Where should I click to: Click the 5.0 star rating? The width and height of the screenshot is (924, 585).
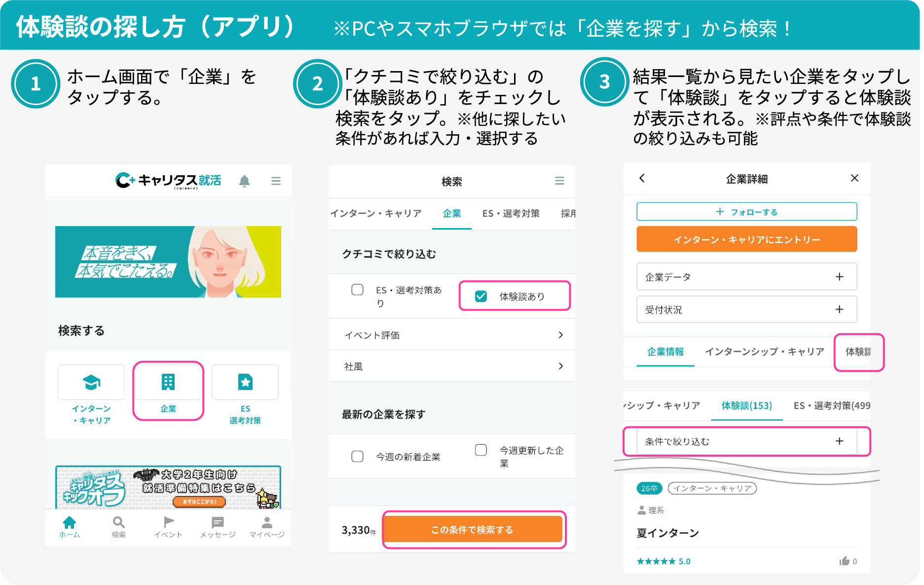click(664, 561)
